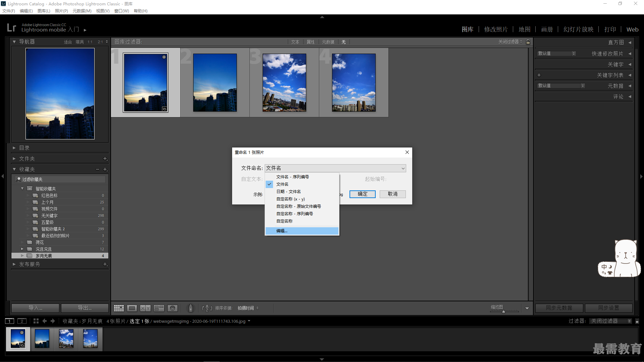The width and height of the screenshot is (644, 362).
Task: Adjust the thumbnail size (缩览图) slider
Action: tap(503, 312)
